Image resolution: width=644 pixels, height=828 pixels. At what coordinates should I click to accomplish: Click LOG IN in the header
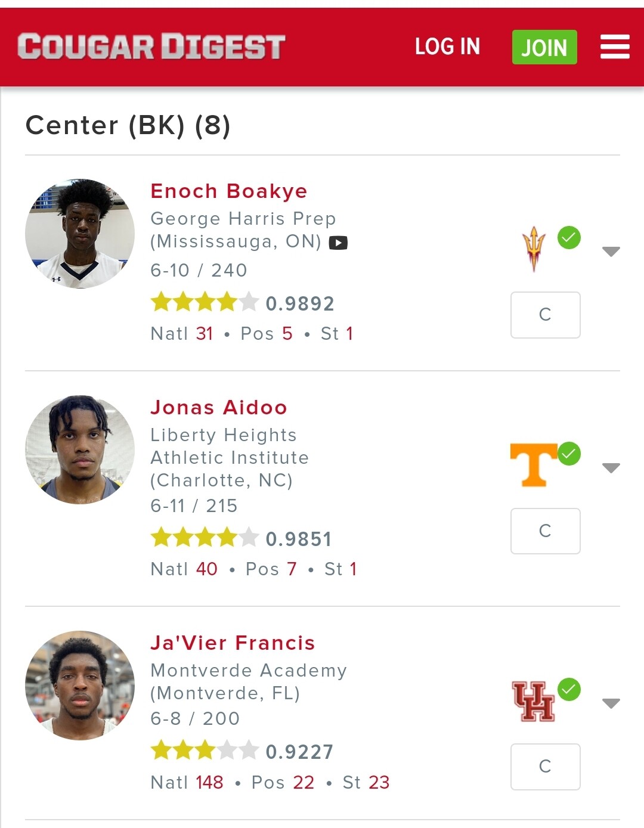point(448,46)
